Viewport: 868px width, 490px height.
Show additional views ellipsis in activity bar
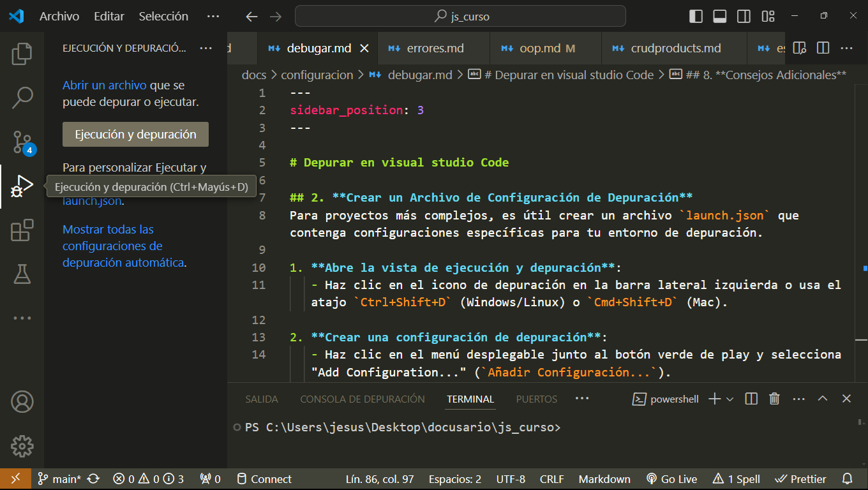pyautogui.click(x=22, y=318)
